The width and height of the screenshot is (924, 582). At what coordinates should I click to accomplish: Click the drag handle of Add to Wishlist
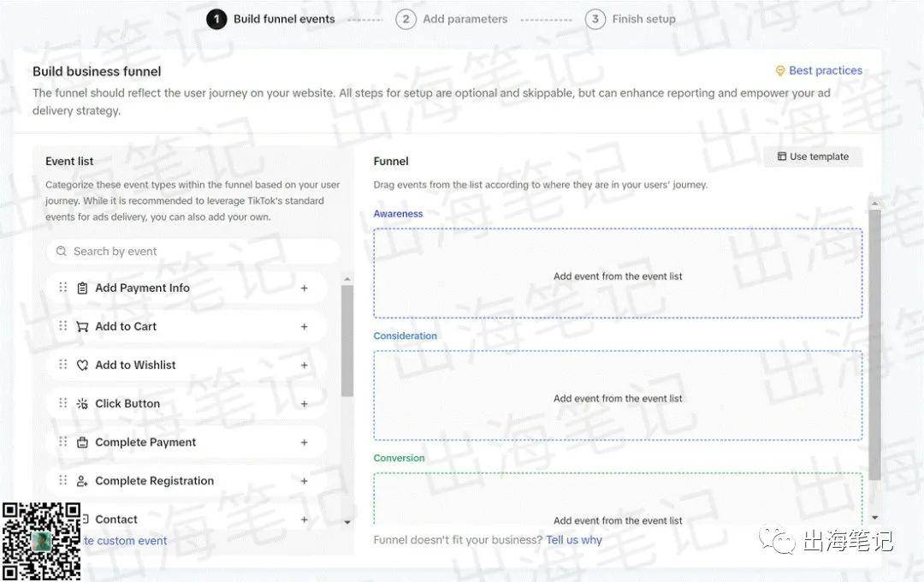(63, 365)
